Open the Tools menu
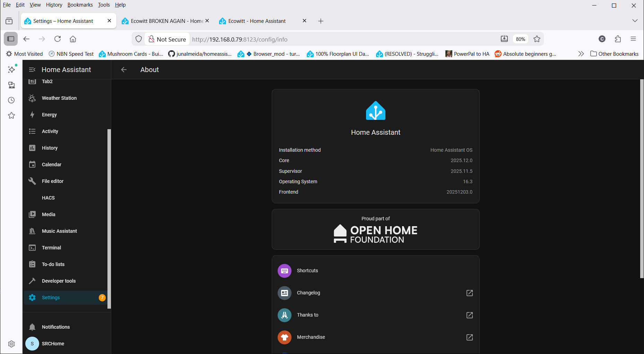The width and height of the screenshot is (644, 354). tap(104, 5)
